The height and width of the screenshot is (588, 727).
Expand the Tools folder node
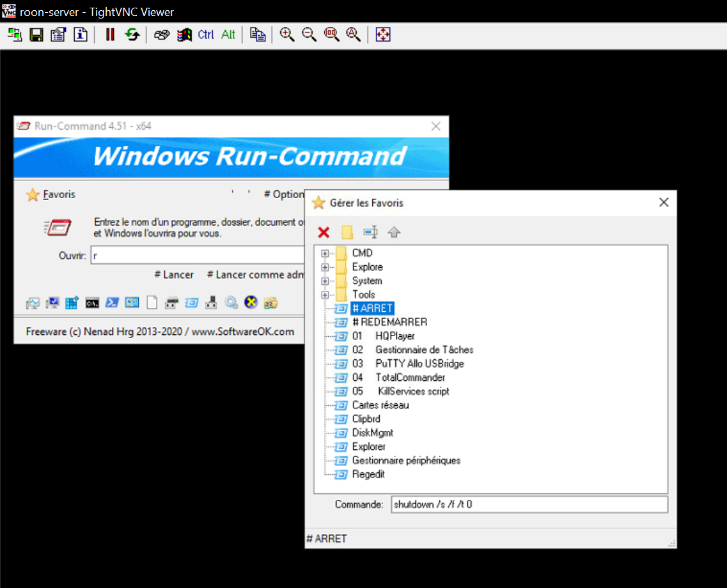325,295
